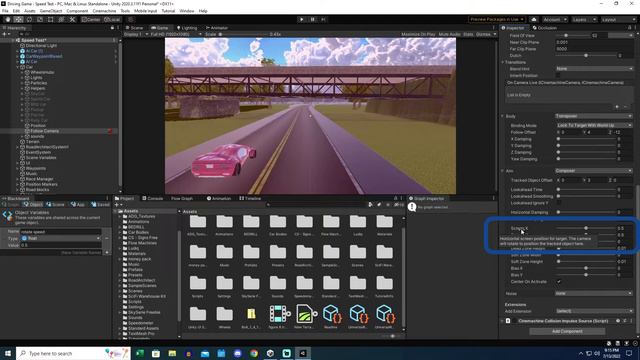Start Play mode
The height and width of the screenshot is (360, 640).
[x=302, y=19]
